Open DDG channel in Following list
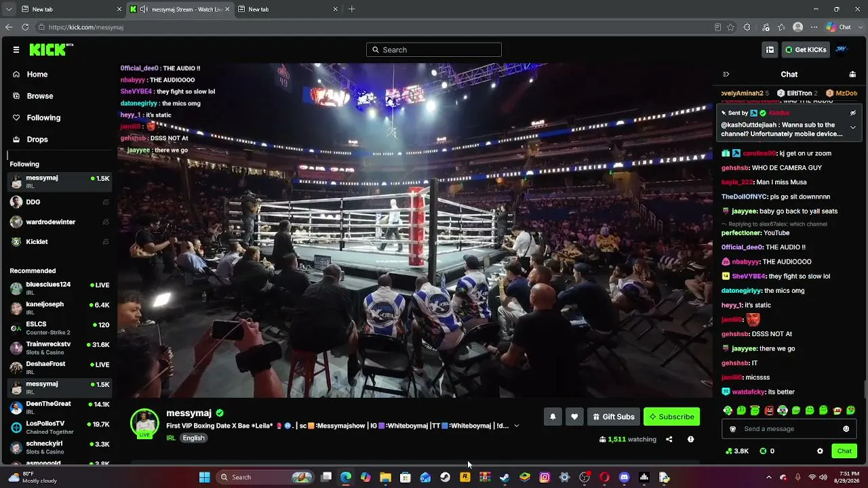 point(60,202)
